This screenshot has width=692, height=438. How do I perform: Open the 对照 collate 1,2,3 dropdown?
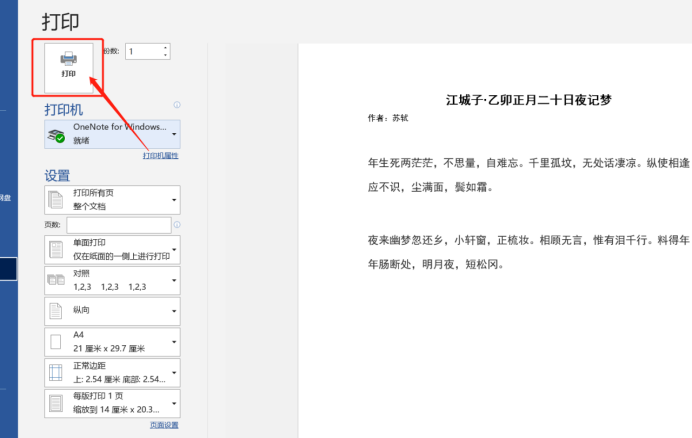tap(113, 280)
